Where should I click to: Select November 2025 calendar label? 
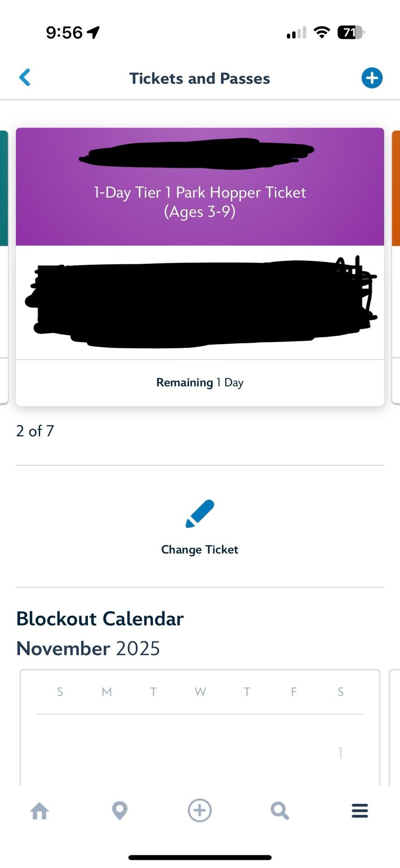pos(88,648)
